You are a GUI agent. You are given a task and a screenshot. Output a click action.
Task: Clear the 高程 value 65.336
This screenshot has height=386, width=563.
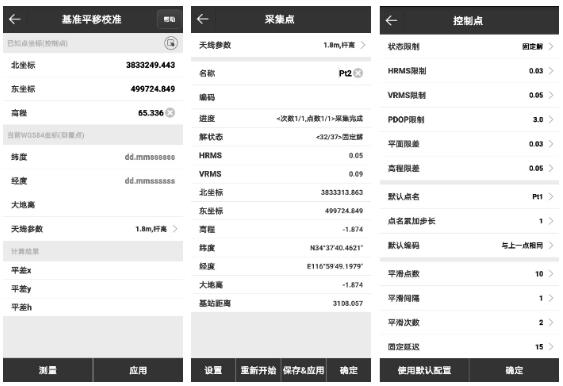coord(170,113)
